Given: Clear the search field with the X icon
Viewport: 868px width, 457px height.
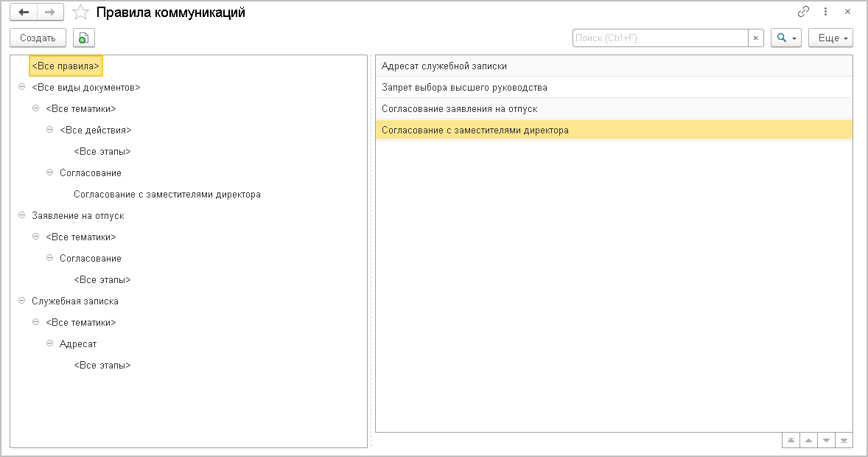Looking at the screenshot, I should (x=755, y=38).
